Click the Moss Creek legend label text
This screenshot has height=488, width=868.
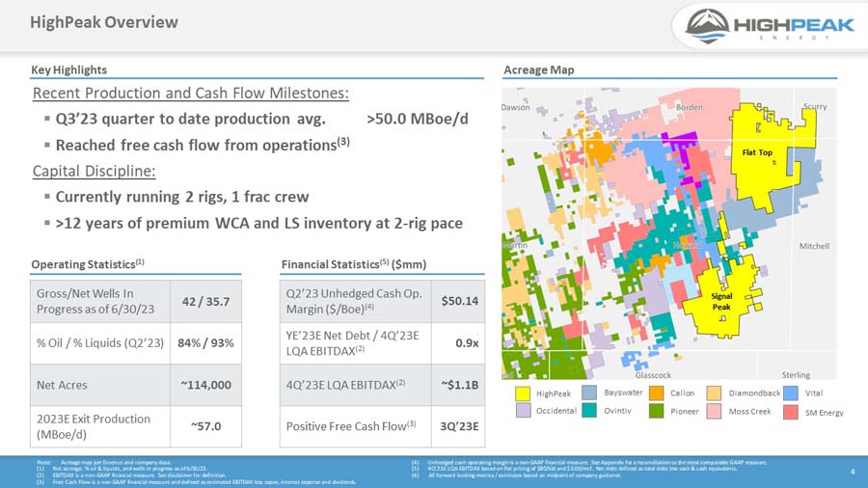[x=749, y=411]
